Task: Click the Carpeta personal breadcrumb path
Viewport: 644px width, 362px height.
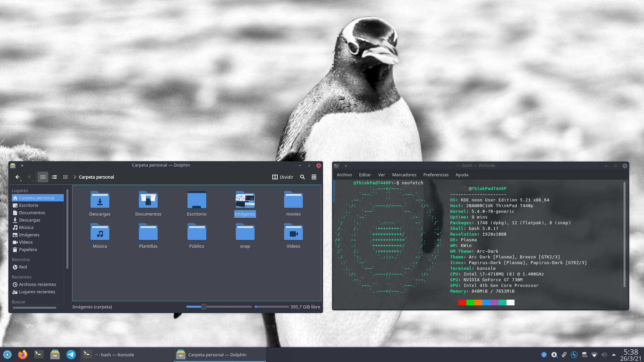Action: (x=96, y=177)
